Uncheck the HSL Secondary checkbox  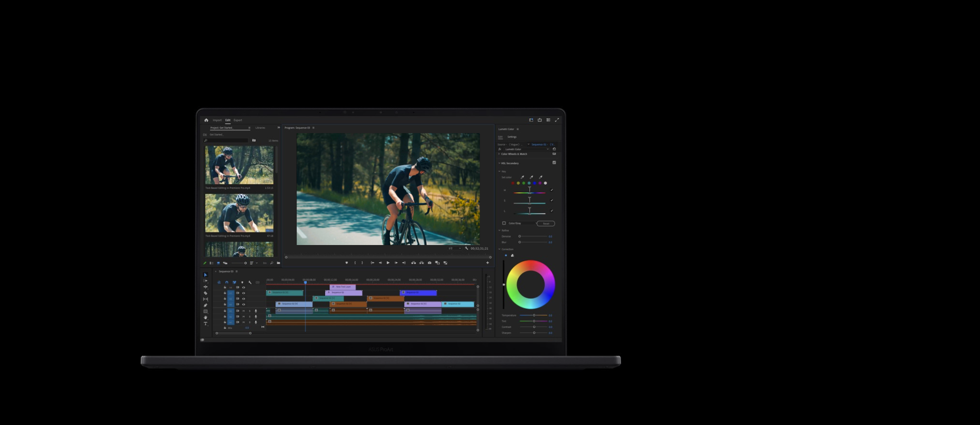[554, 163]
